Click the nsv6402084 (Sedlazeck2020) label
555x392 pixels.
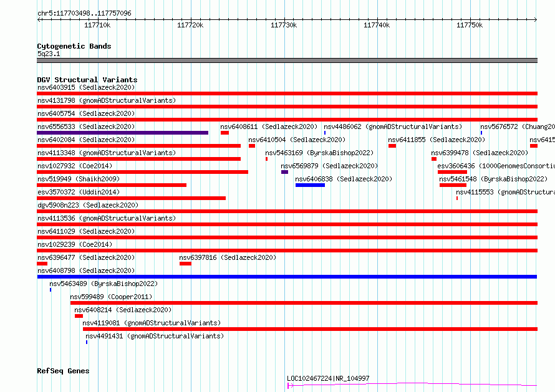coord(86,140)
